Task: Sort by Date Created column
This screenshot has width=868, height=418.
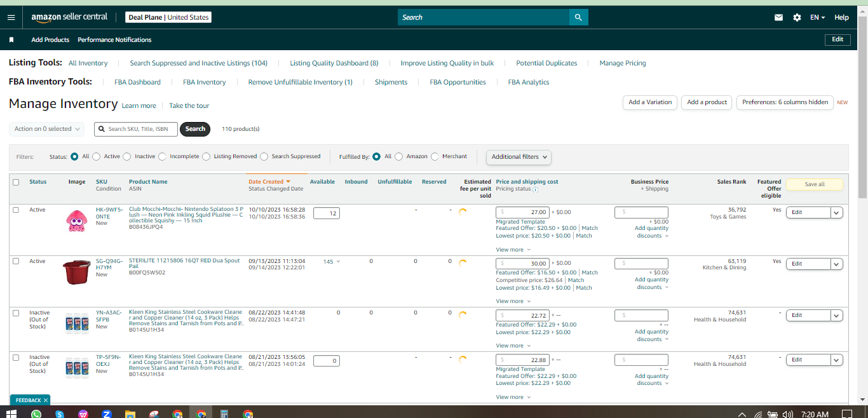Action: (x=269, y=182)
